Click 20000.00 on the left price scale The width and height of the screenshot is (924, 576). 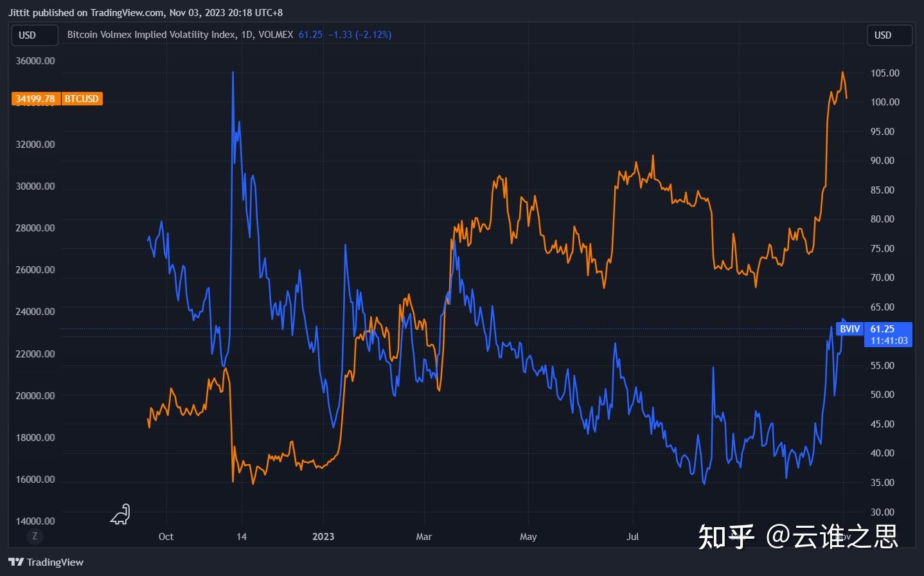[x=35, y=395]
